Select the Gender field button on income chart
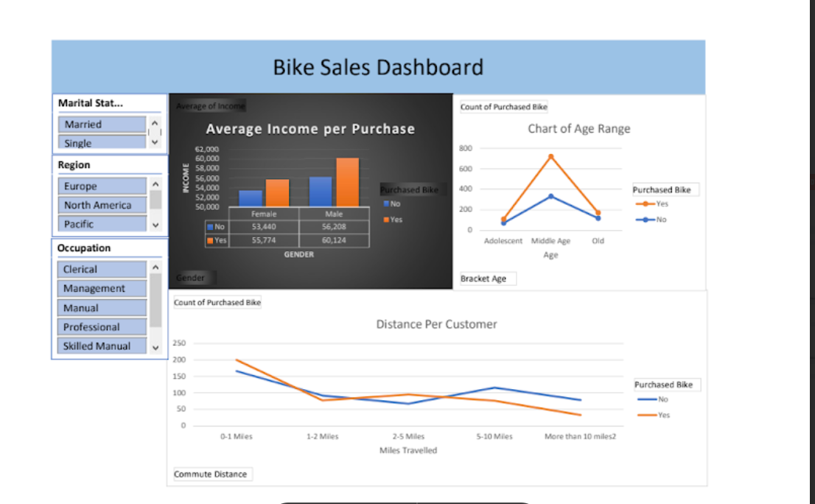Viewport: 815px width, 504px height. click(x=195, y=278)
